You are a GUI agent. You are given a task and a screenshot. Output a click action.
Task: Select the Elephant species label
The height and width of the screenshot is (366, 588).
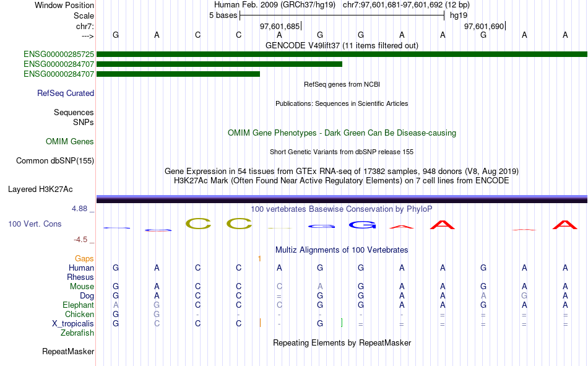coord(78,305)
